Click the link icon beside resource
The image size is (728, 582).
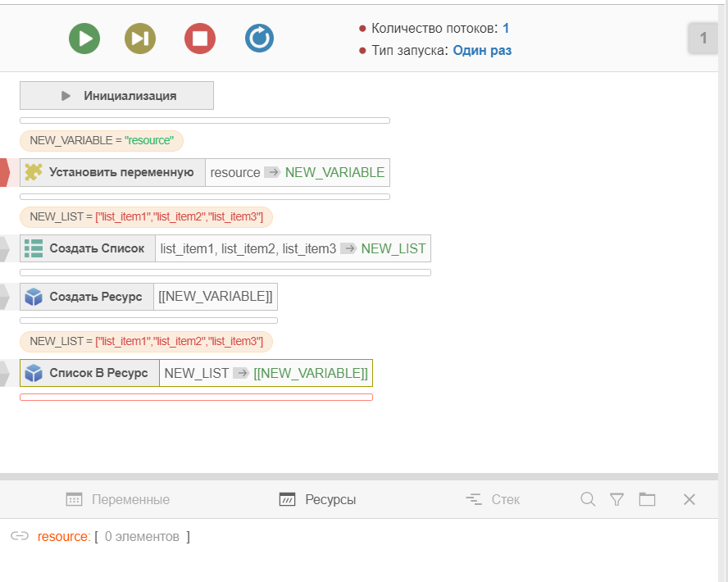[20, 536]
